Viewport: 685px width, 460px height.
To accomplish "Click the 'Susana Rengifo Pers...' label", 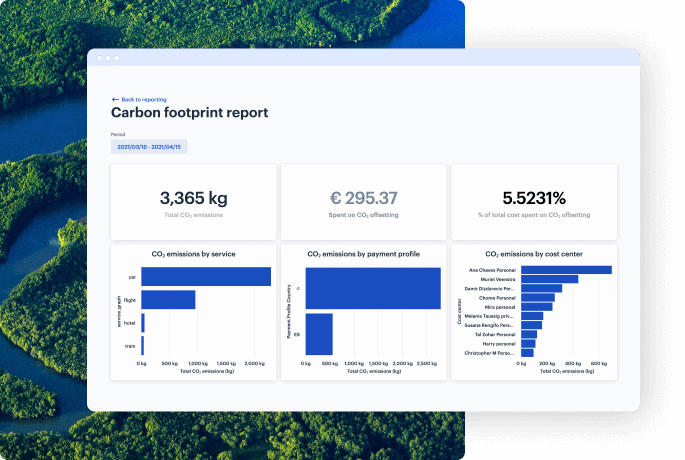I will click(489, 325).
